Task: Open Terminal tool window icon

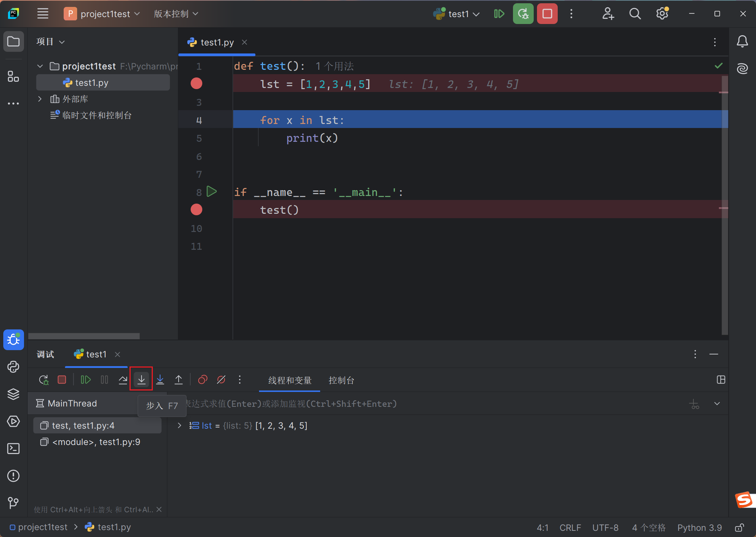Action: pos(13,449)
